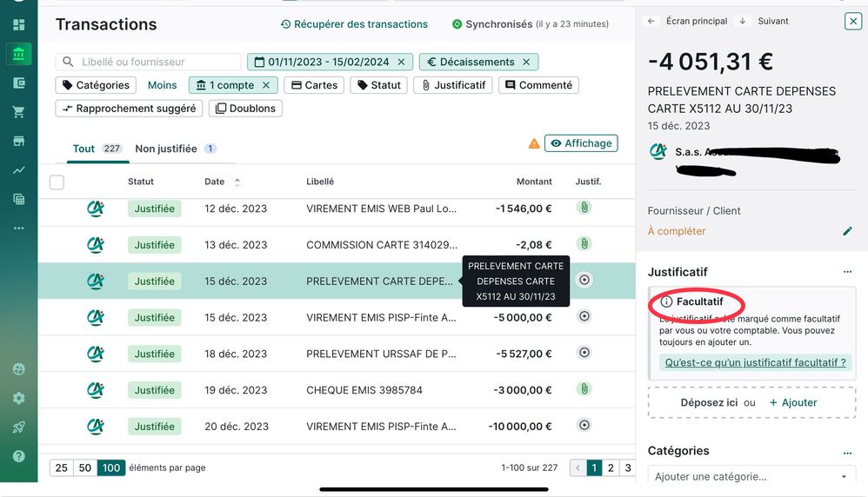Select the Tout tab
The width and height of the screenshot is (868, 497).
[x=83, y=149]
